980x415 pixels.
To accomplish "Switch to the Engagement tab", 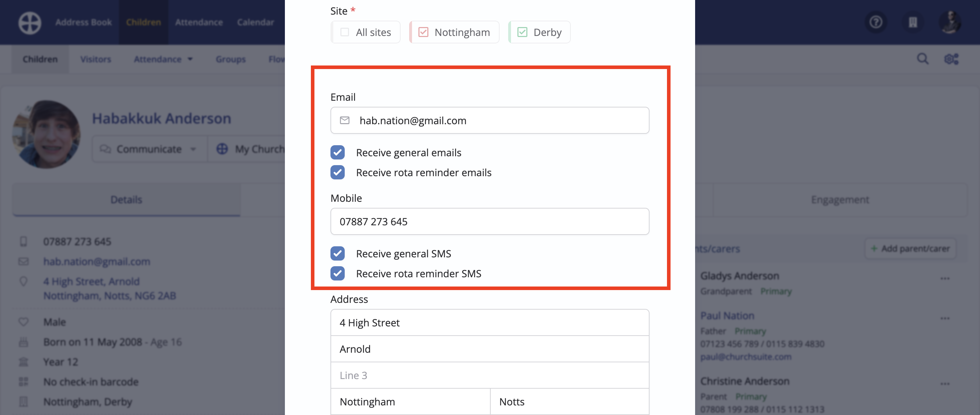I will (840, 200).
